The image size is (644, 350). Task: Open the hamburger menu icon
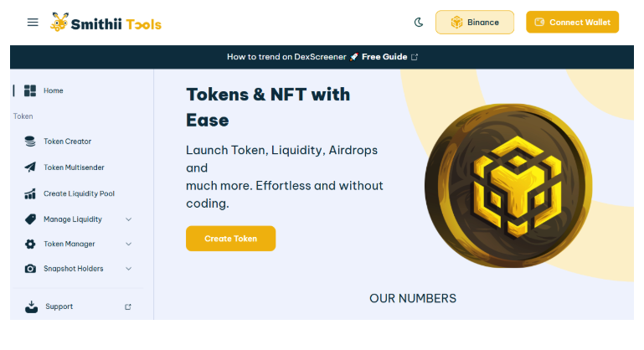[x=33, y=23]
